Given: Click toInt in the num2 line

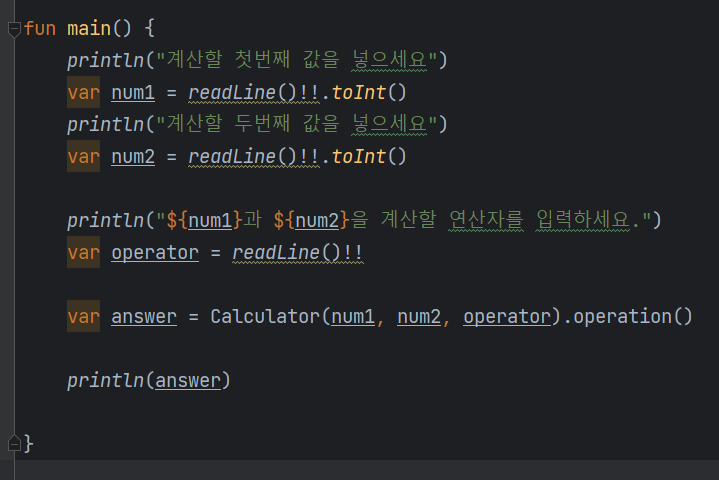Looking at the screenshot, I should click(x=359, y=157).
